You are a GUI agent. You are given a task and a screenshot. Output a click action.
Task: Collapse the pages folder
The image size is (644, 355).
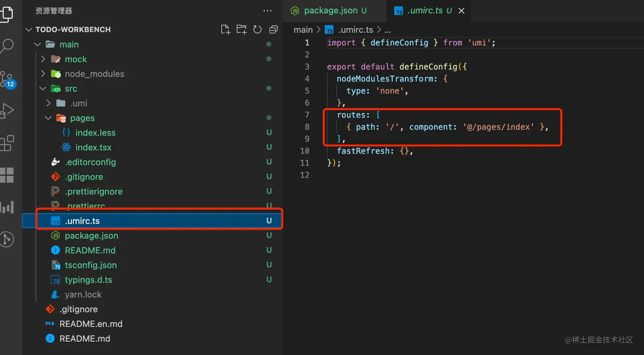tap(48, 118)
